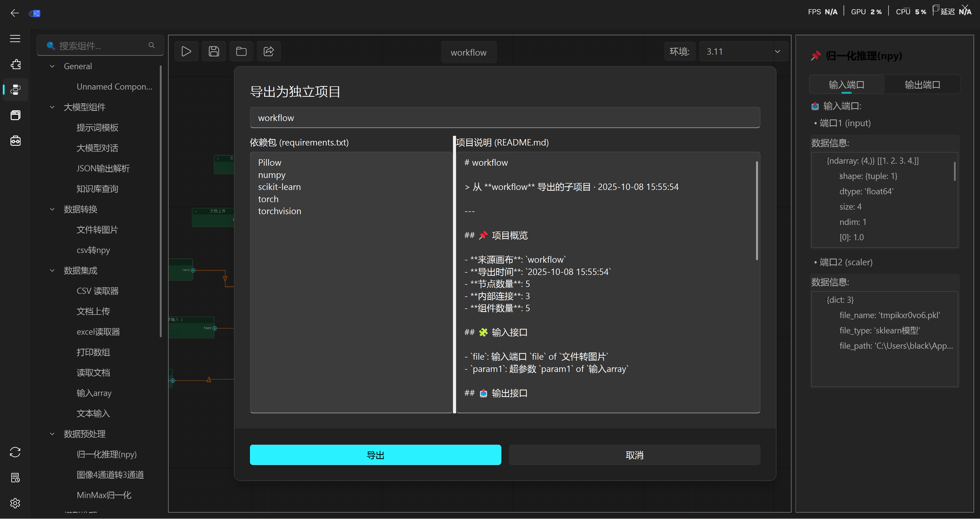Click the 导出 export button
Screen dimensions: 980x519
click(376, 455)
